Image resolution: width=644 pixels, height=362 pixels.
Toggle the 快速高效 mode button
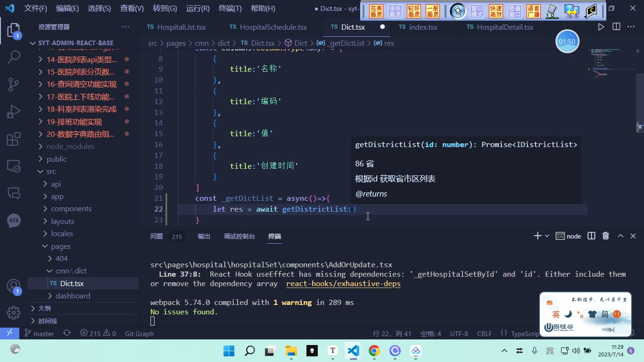point(496,11)
